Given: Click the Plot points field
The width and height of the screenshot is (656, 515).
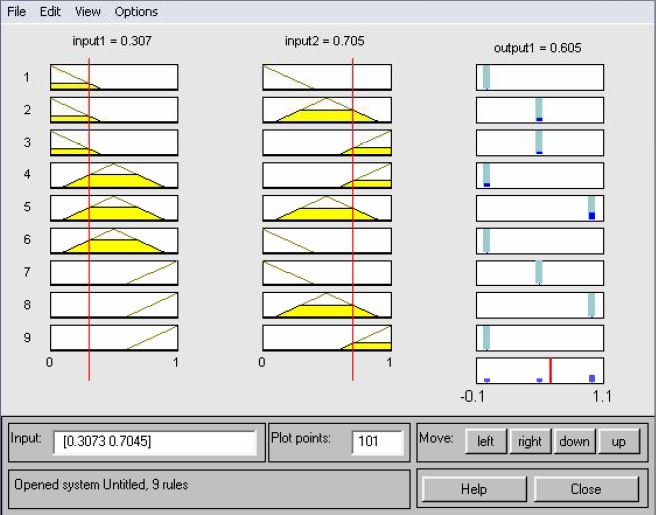Looking at the screenshot, I should point(377,442).
